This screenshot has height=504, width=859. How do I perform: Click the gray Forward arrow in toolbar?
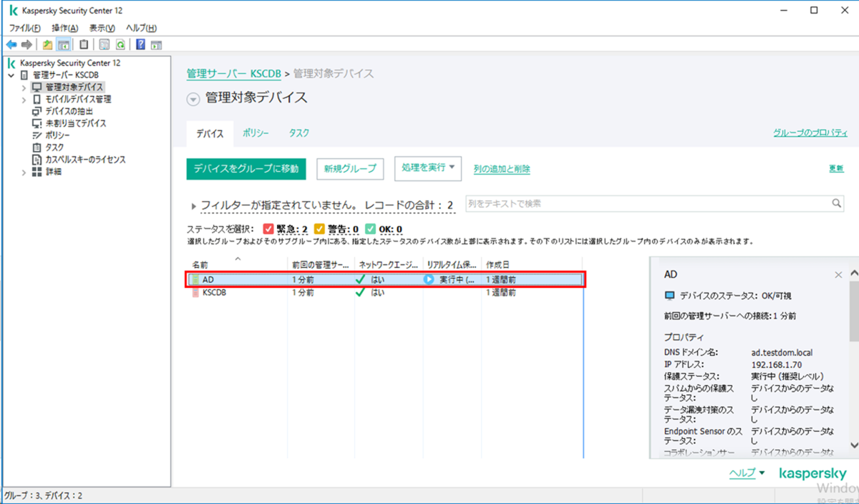coord(26,44)
